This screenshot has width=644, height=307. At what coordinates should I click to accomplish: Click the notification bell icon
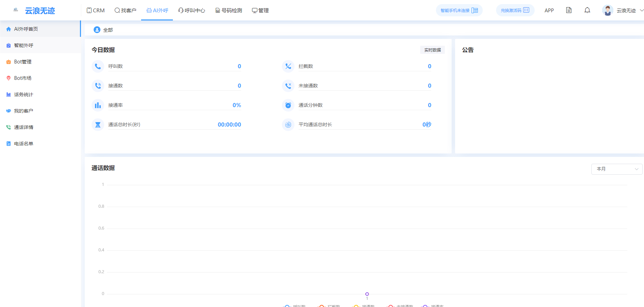click(587, 10)
